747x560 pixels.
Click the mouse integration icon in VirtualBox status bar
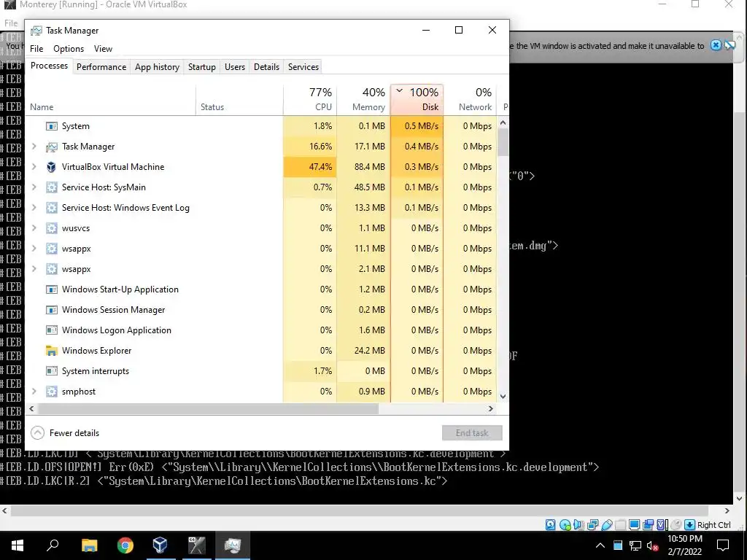click(x=676, y=525)
